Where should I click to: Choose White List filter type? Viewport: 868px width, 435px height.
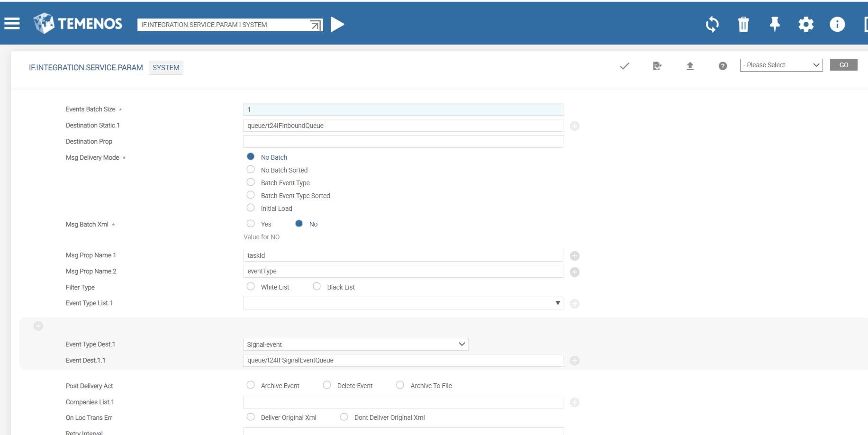click(x=251, y=287)
